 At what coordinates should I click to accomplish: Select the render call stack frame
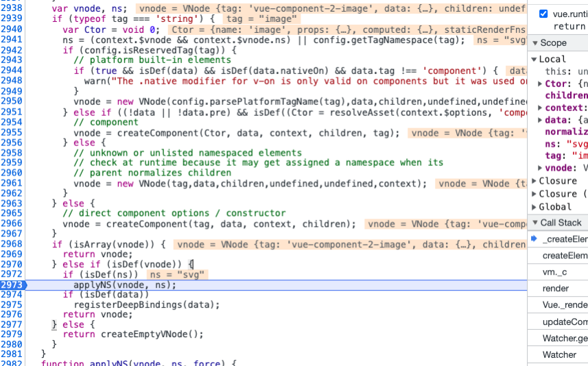pyautogui.click(x=558, y=289)
